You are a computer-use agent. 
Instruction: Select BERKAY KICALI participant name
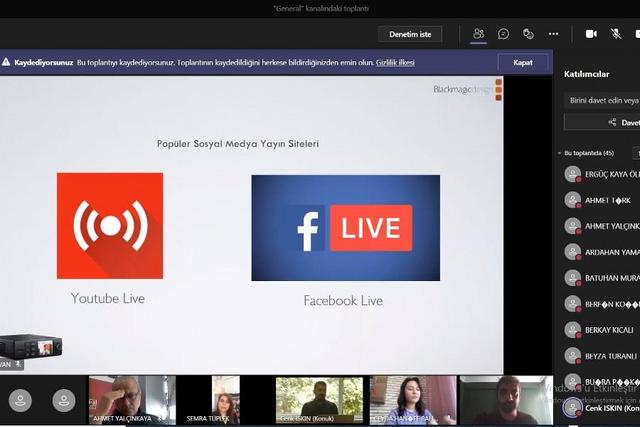click(x=609, y=330)
